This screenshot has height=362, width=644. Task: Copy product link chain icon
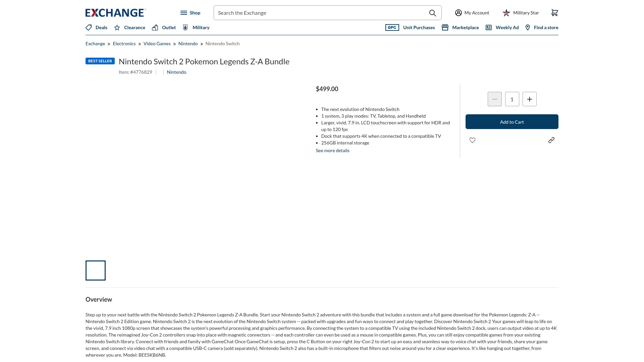coord(551,140)
